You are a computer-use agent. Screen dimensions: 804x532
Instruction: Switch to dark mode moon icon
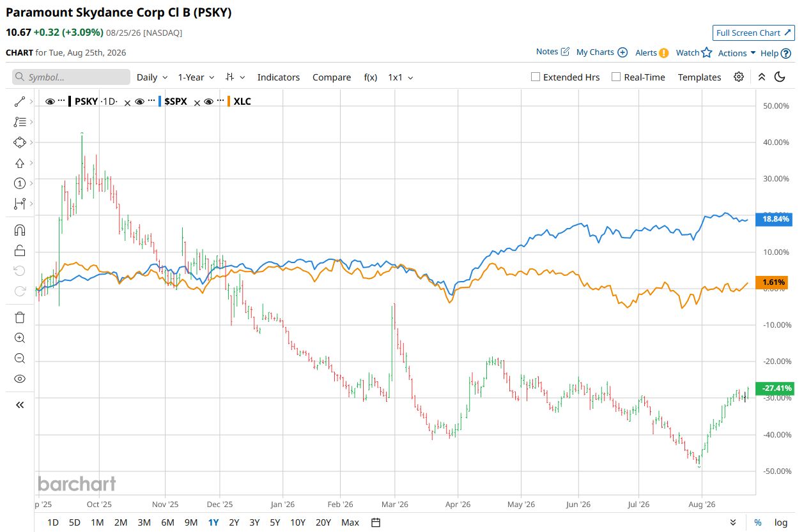pyautogui.click(x=780, y=77)
